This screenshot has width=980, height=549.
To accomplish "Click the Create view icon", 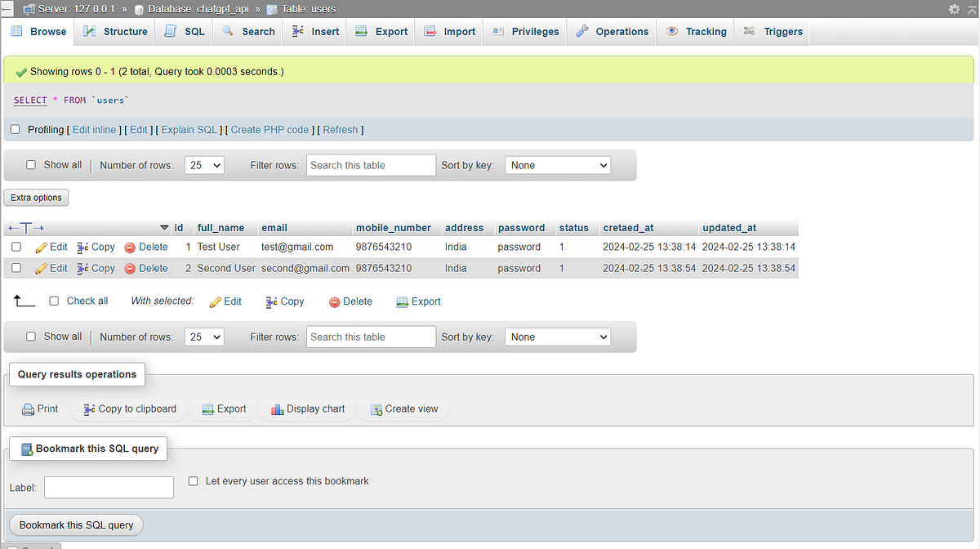I will [376, 408].
